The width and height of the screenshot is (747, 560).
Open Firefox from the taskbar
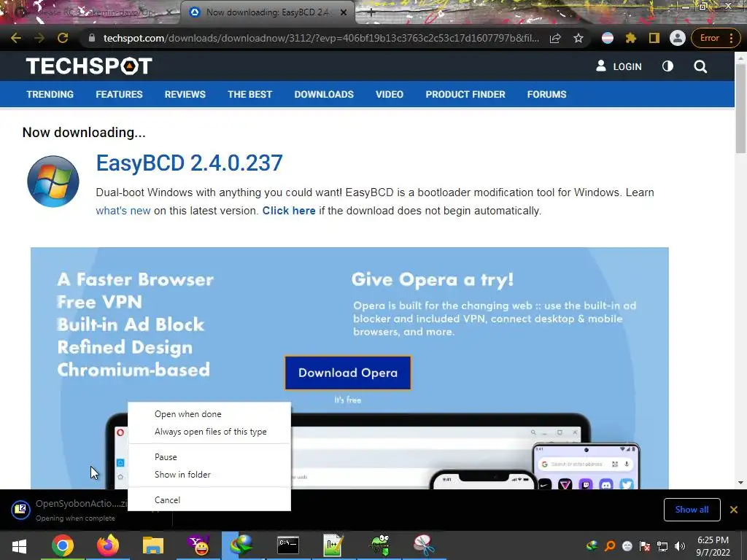point(108,545)
